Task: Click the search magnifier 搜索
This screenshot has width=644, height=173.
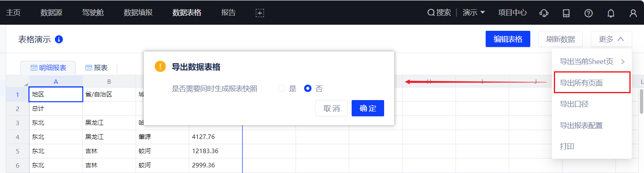Action: point(439,13)
